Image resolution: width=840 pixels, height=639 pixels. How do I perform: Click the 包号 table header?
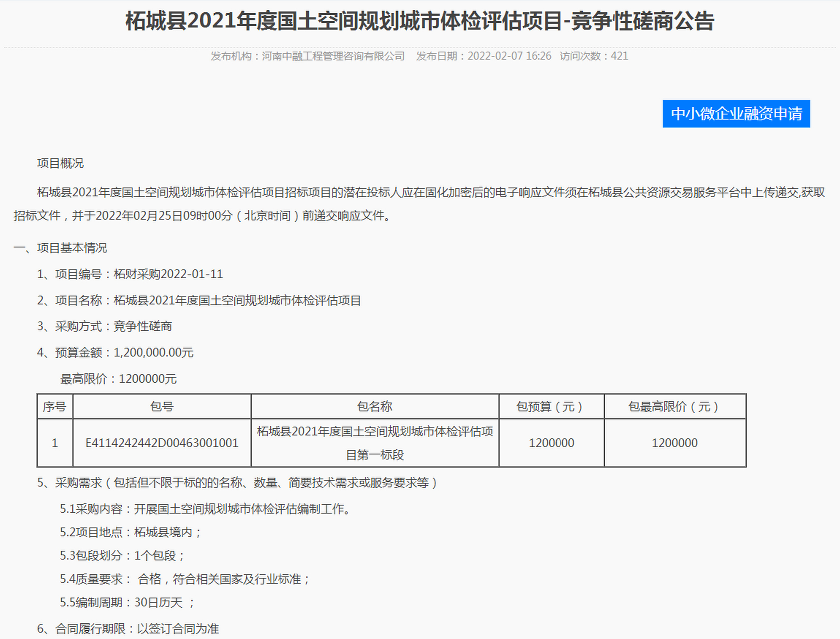pos(162,407)
